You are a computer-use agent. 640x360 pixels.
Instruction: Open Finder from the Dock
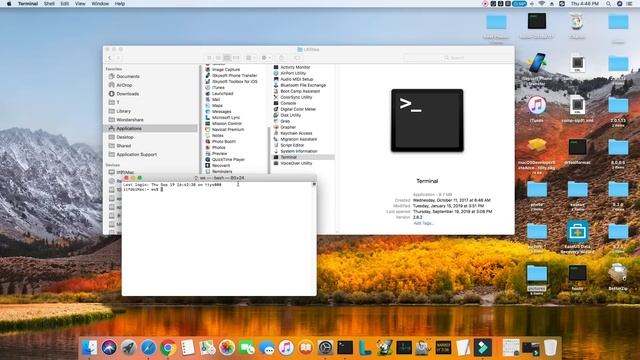point(89,348)
